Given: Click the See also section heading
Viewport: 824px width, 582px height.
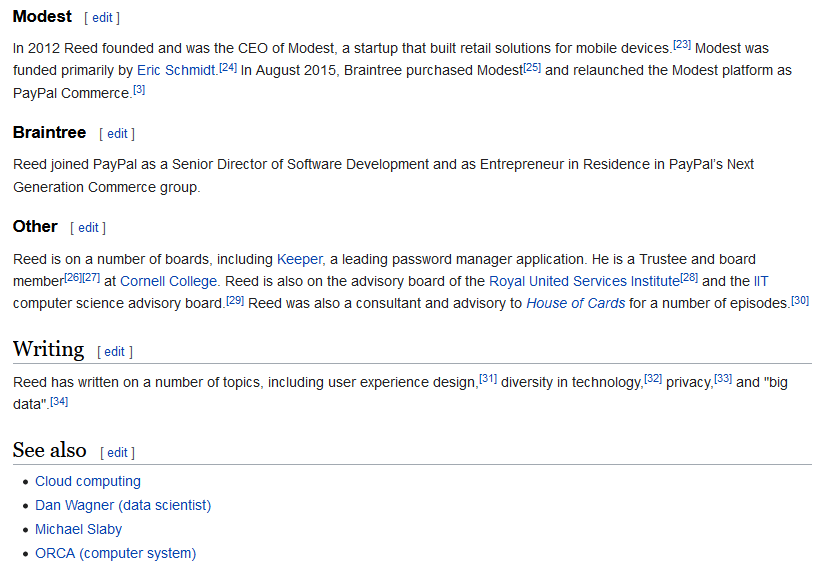Looking at the screenshot, I should click(49, 451).
